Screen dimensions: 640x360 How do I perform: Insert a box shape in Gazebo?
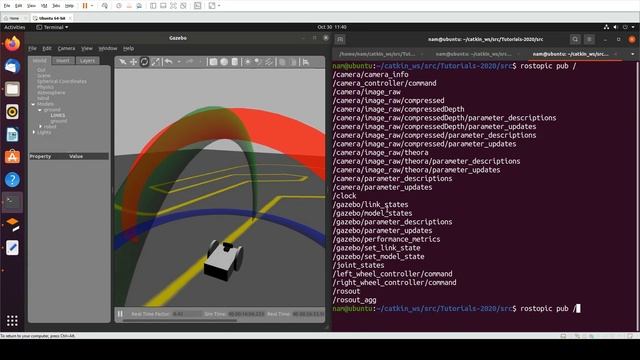point(213,62)
